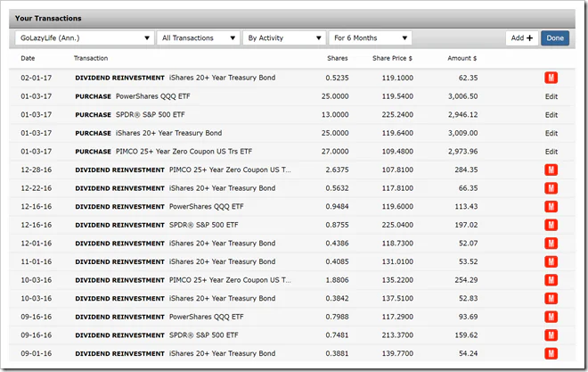
Task: Click M icon on PIMCO 10-03-16 row
Action: tap(551, 280)
